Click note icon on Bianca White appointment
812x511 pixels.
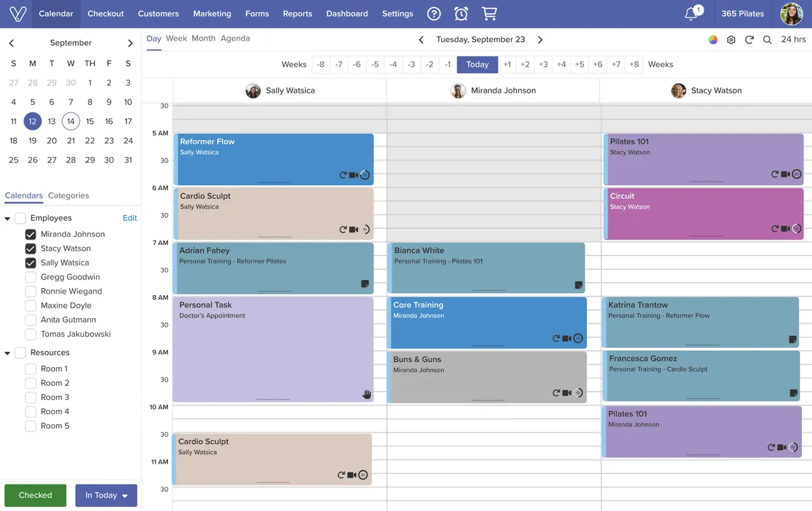[578, 285]
